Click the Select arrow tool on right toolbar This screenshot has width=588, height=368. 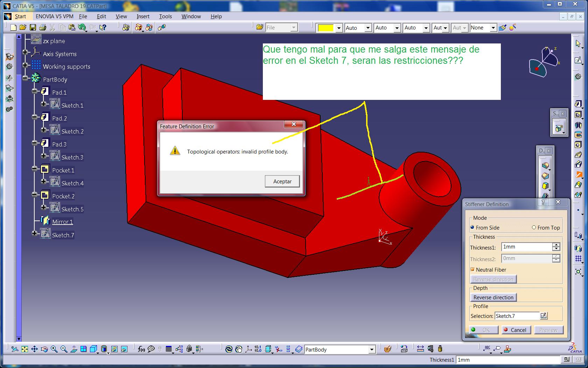coord(578,43)
